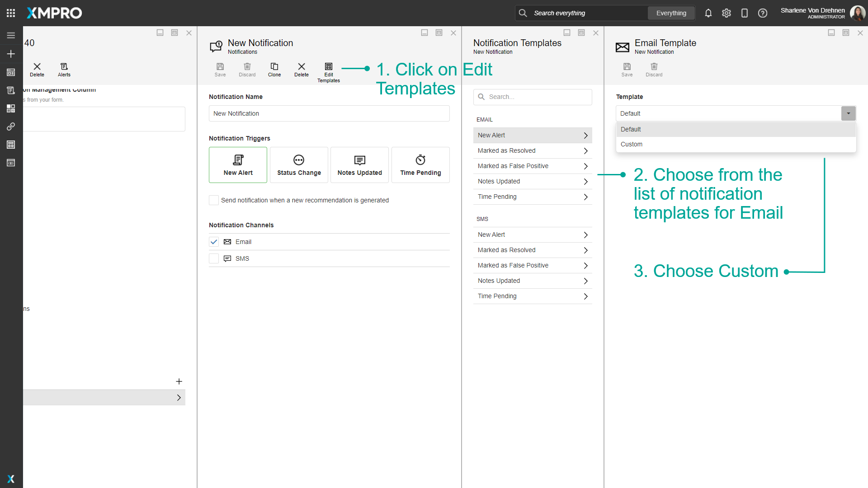Uncheck the Email notification channel
868x488 pixels.
(214, 242)
